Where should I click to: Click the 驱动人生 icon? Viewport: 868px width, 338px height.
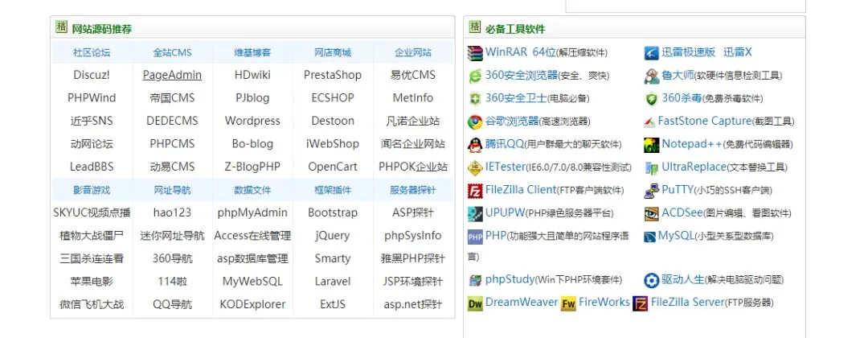[652, 280]
